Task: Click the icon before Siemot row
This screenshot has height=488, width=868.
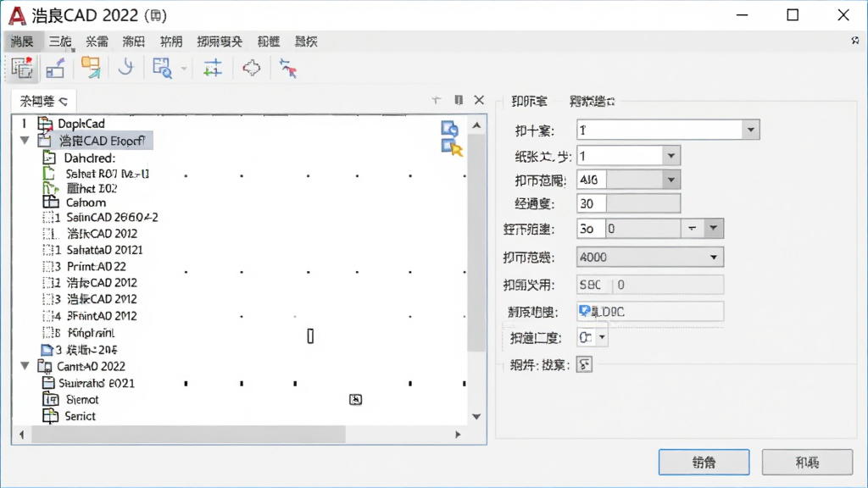Action: coord(50,399)
